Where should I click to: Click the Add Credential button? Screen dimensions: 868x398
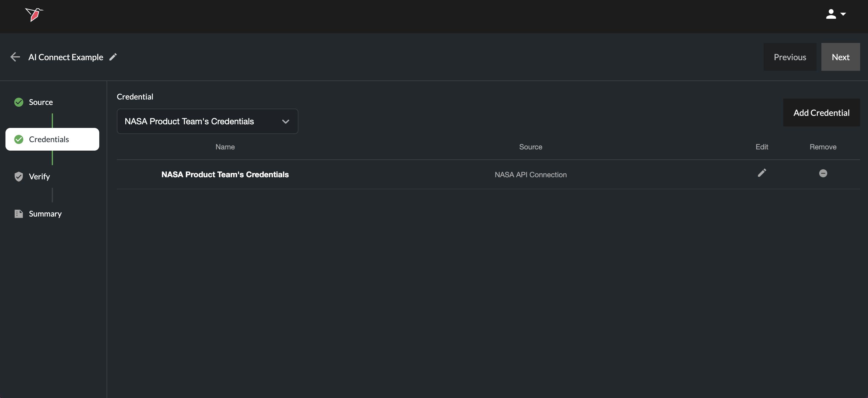click(821, 113)
